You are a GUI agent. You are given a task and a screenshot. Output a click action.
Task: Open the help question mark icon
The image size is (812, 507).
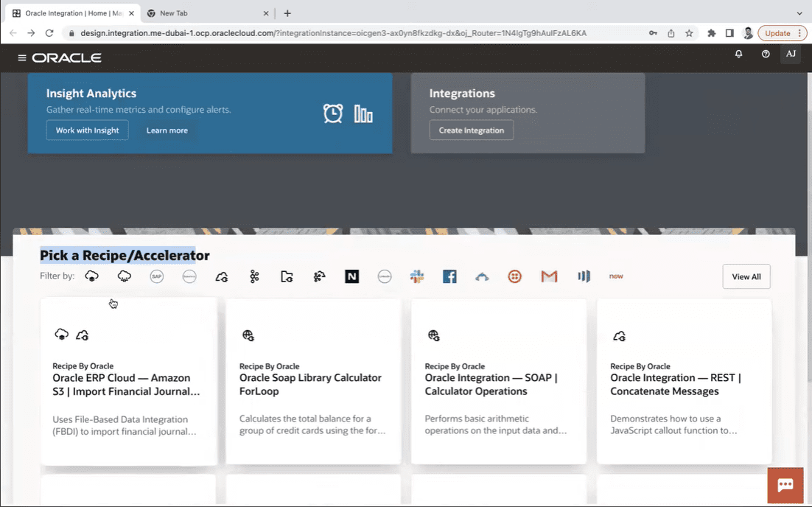tap(766, 54)
